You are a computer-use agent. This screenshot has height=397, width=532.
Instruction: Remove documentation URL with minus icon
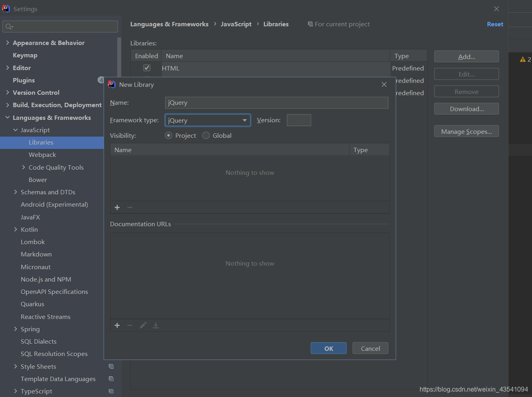[130, 325]
